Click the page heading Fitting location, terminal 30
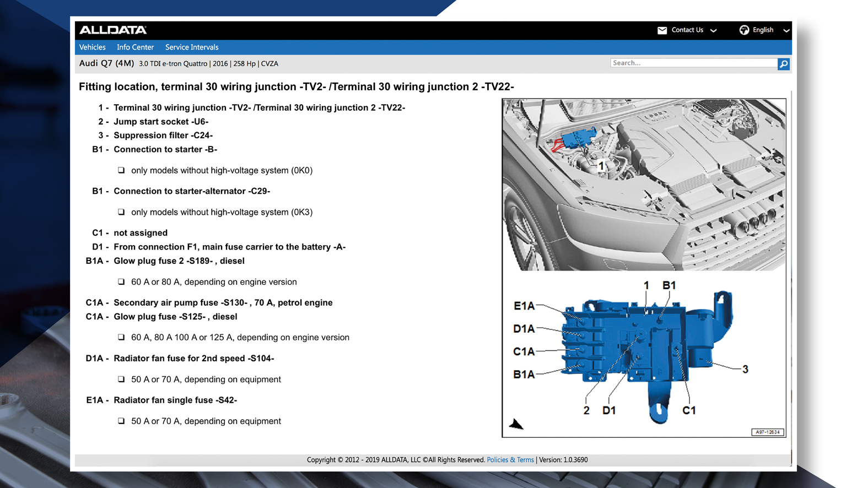 click(296, 86)
